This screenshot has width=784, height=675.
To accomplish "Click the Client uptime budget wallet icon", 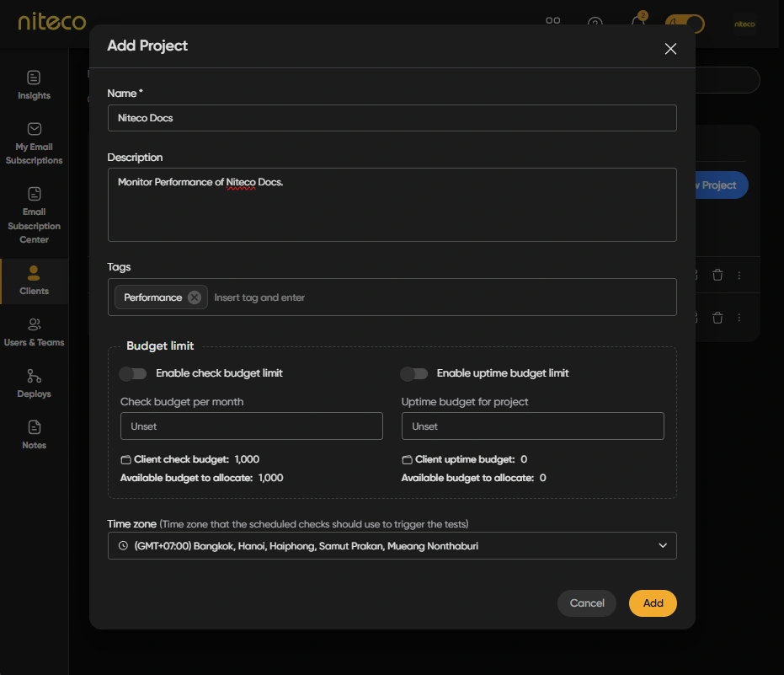I will [x=407, y=459].
